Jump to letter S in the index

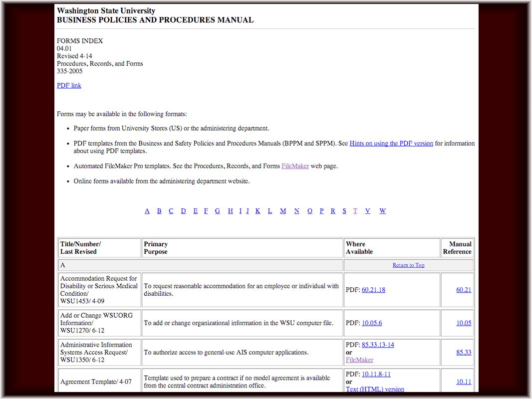[x=344, y=211]
